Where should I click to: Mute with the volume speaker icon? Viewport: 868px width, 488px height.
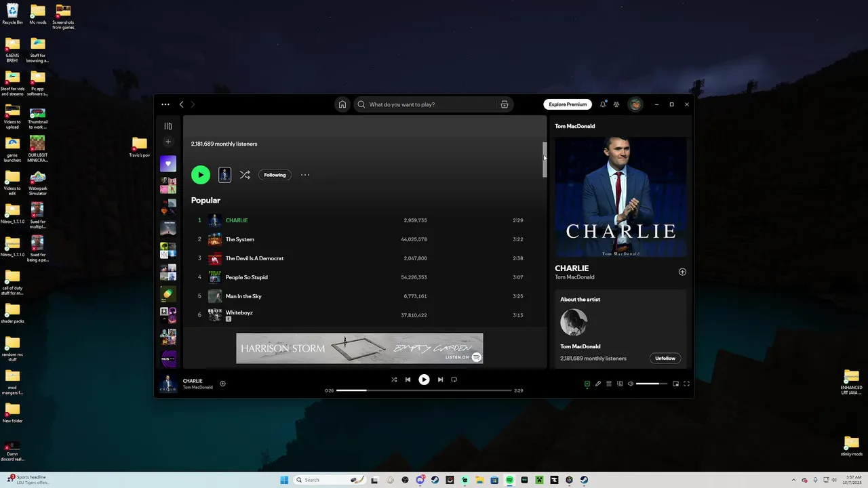click(631, 384)
